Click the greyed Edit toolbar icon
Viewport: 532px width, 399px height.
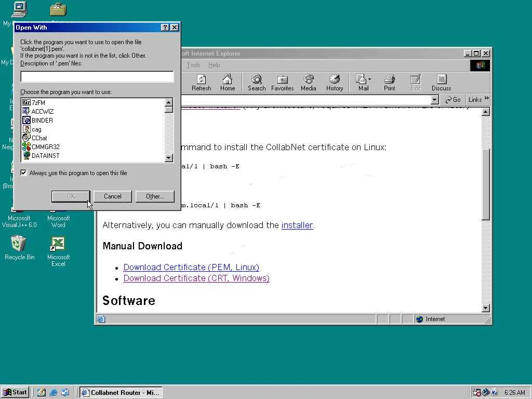[x=416, y=83]
